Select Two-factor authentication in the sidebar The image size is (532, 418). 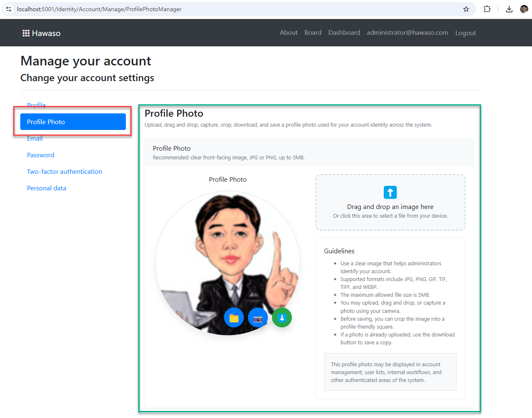(x=65, y=172)
